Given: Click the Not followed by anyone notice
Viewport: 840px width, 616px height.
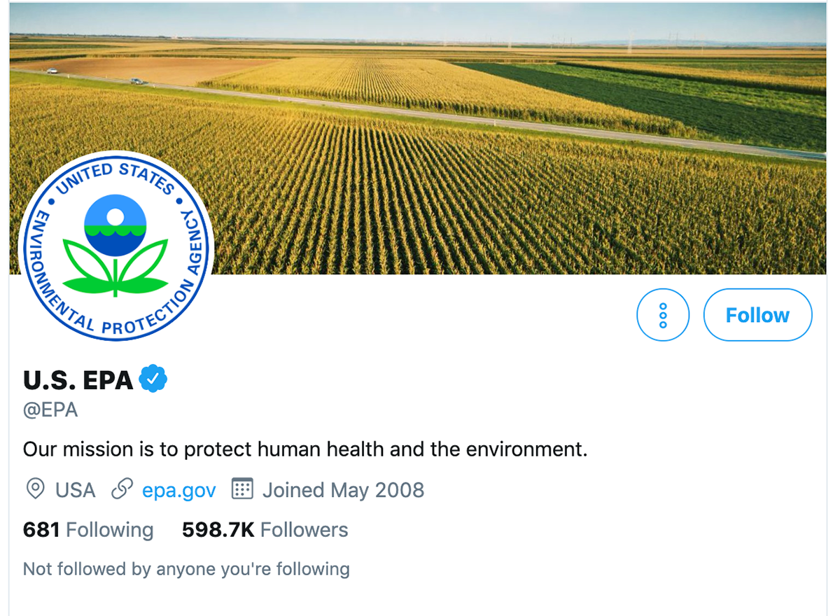Looking at the screenshot, I should pos(186,569).
